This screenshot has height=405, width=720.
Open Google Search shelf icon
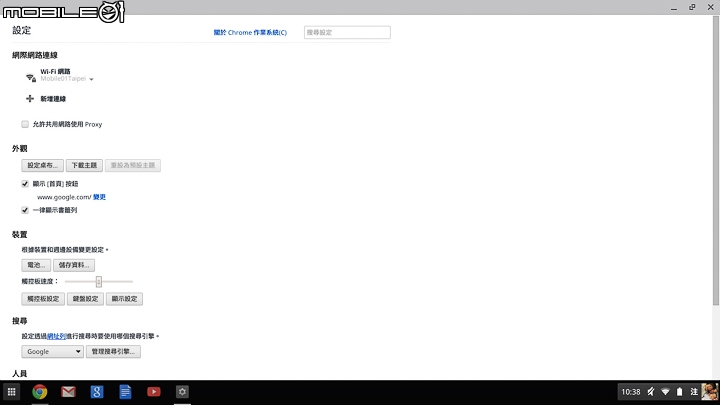[97, 392]
